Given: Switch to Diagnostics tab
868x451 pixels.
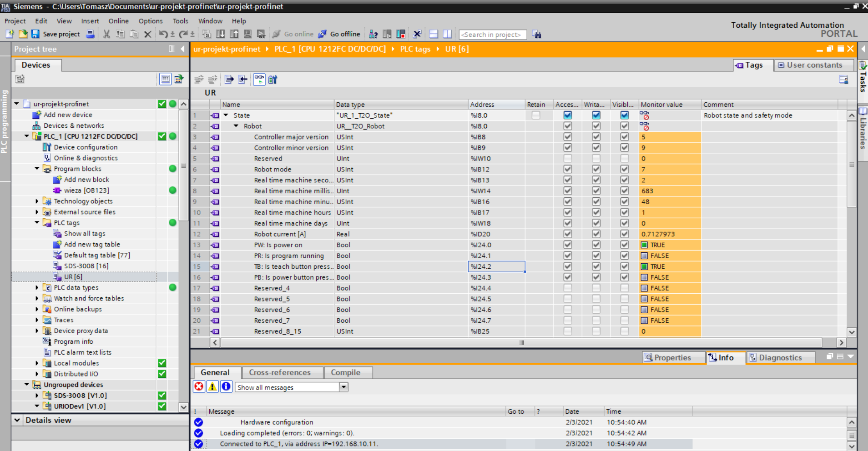Looking at the screenshot, I should coord(780,357).
